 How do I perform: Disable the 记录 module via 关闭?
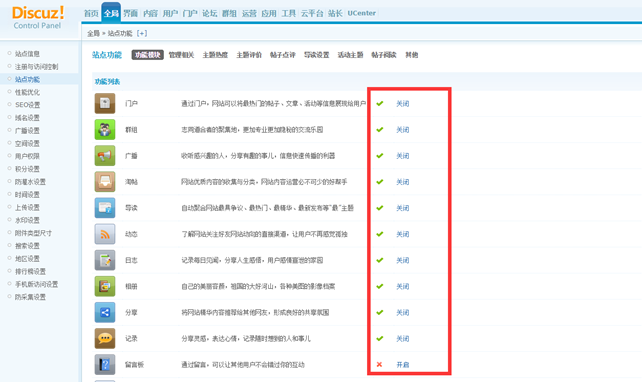point(403,339)
